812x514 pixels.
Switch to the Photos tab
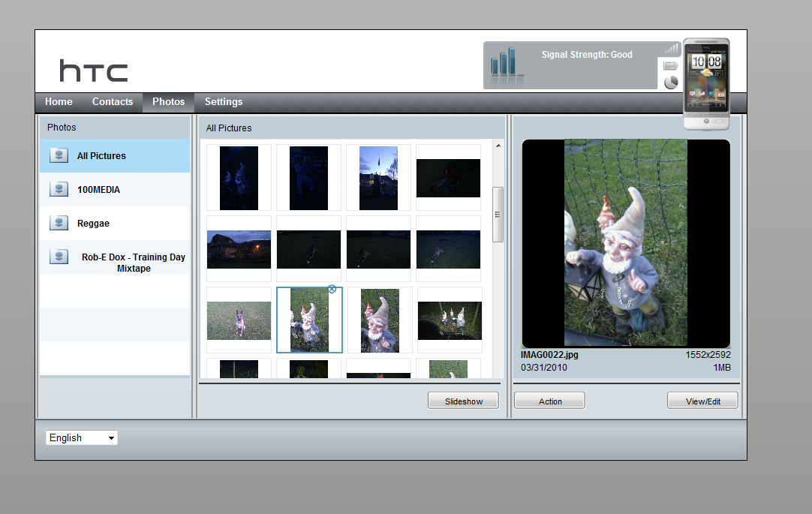click(x=168, y=102)
